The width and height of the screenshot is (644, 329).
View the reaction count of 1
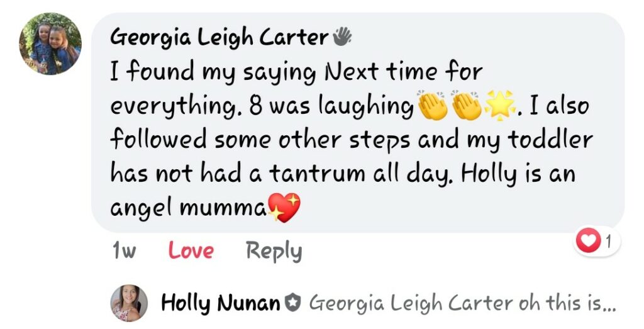pyautogui.click(x=609, y=240)
